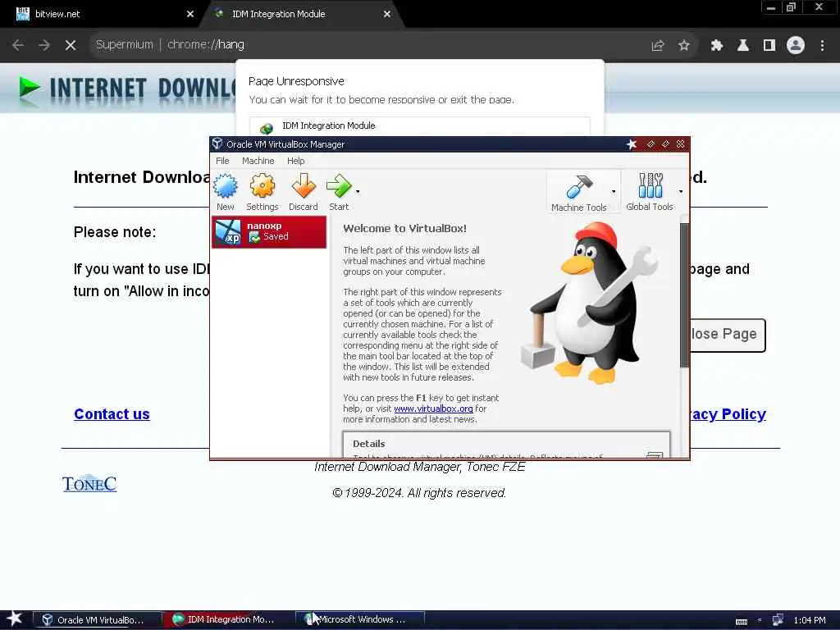The height and width of the screenshot is (630, 840).
Task: Click the VirtualBox welcome pane vertical scrollbar
Action: click(684, 294)
